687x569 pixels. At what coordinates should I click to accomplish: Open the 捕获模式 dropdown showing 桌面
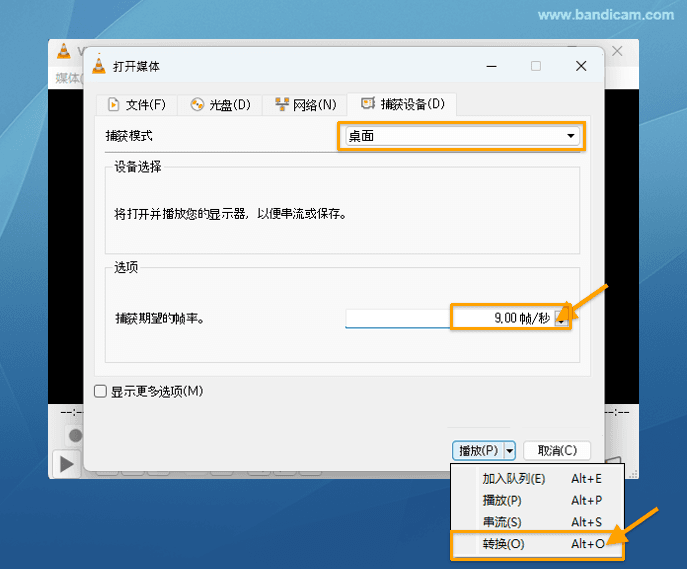462,136
